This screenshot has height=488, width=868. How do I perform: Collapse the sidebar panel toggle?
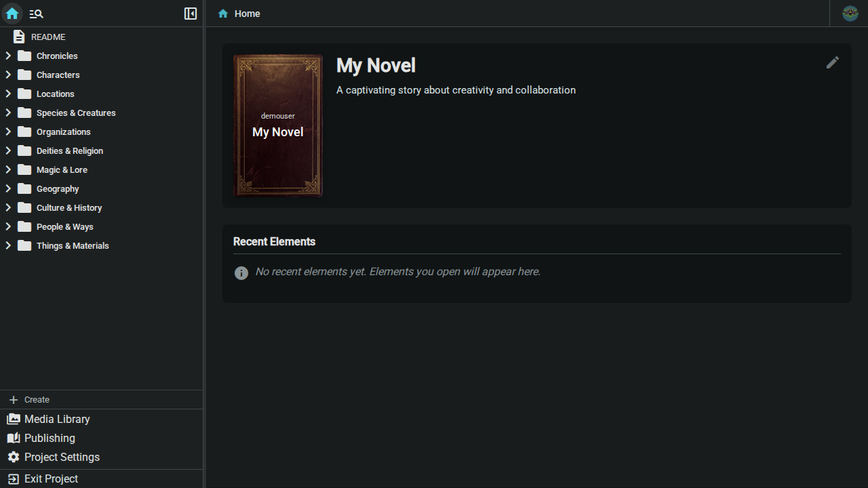coord(191,14)
